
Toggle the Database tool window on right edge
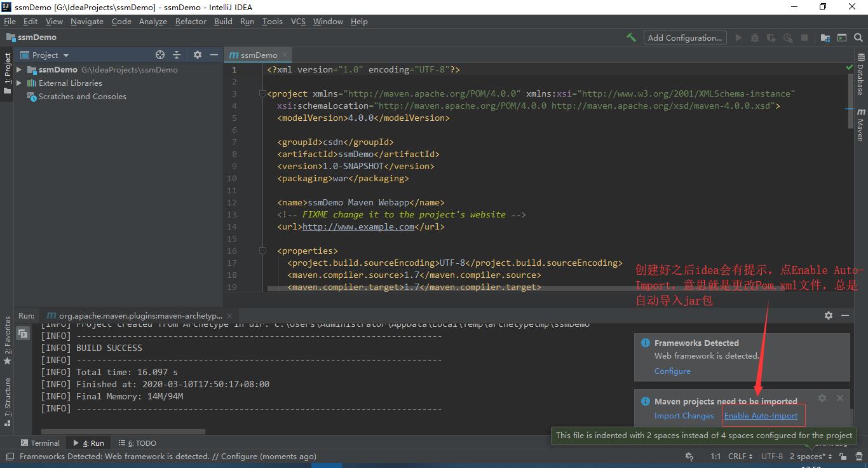860,74
